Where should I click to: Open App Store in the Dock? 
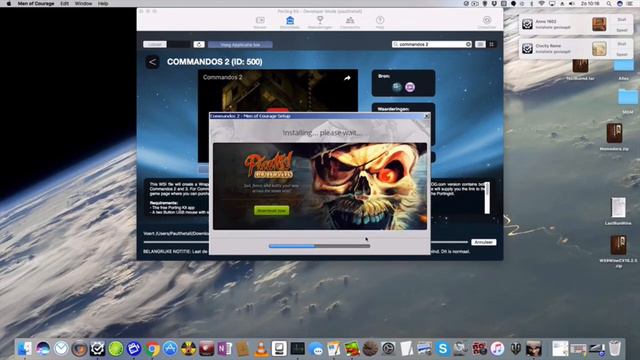(170, 349)
